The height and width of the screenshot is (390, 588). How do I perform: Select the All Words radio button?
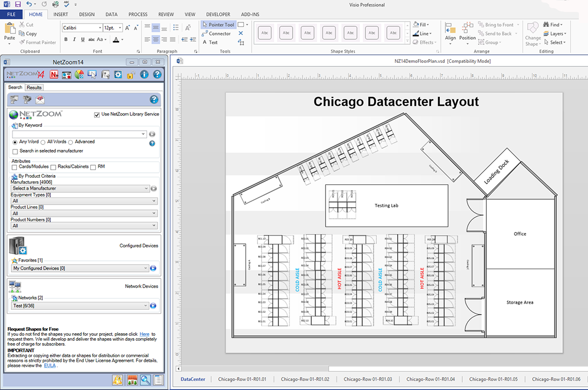point(43,142)
